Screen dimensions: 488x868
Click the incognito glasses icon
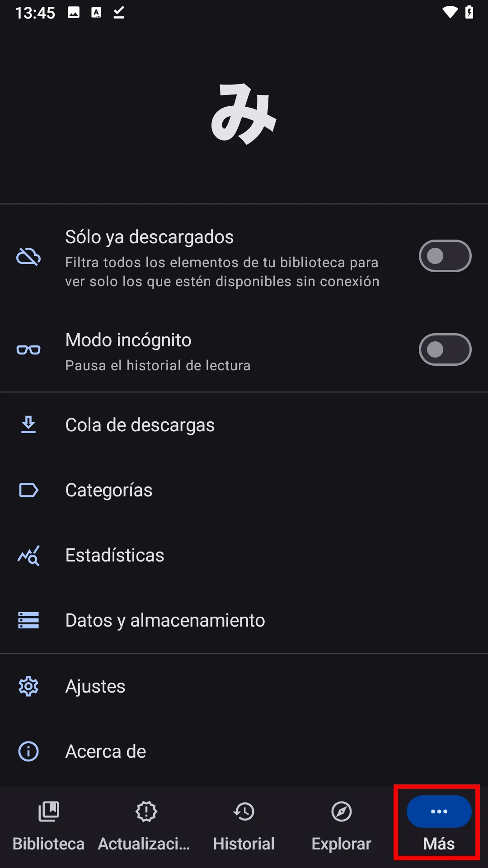pos(28,350)
